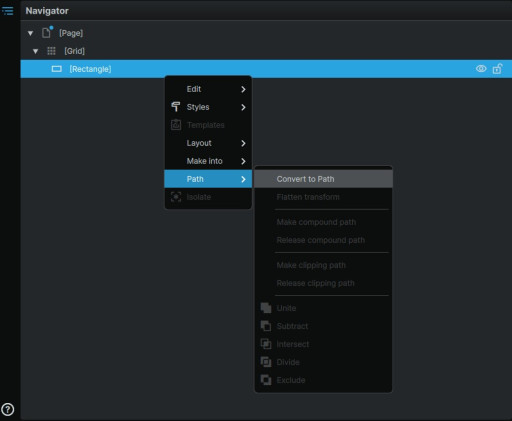512x421 pixels.
Task: Click the Styles paint roller icon
Action: [176, 107]
